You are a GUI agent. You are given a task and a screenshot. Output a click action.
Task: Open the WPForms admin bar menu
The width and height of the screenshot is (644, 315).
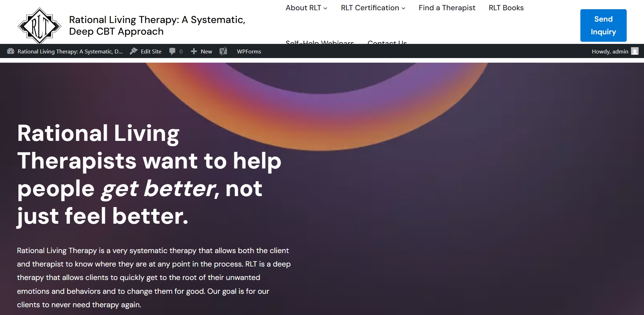[x=249, y=51]
